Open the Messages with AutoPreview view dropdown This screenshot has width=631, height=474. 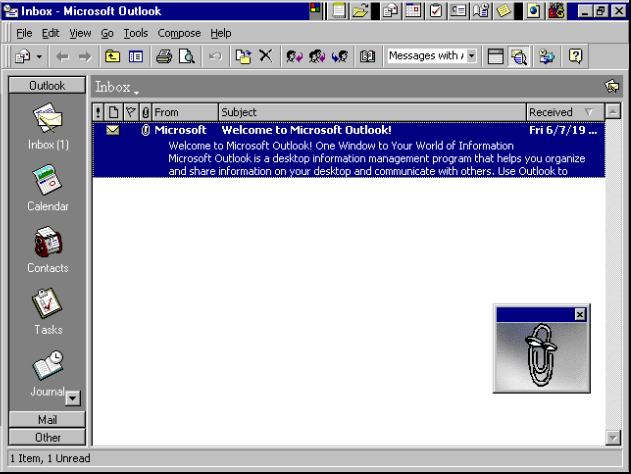[x=472, y=56]
